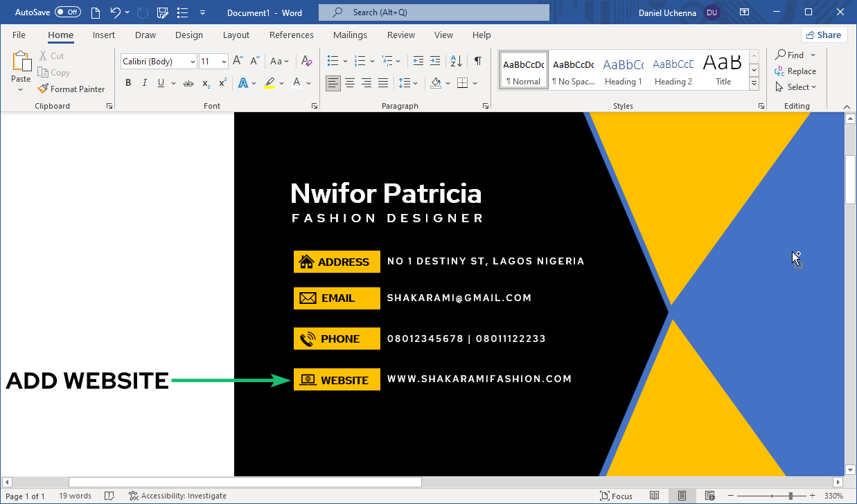Screen dimensions: 857x504
Task: Click the Save icon in title bar
Action: (x=163, y=12)
